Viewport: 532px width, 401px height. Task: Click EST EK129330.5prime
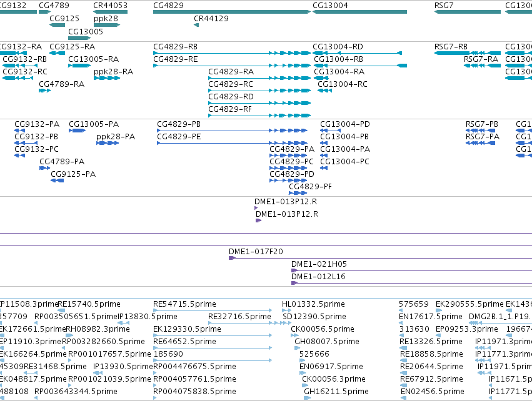(213, 335)
